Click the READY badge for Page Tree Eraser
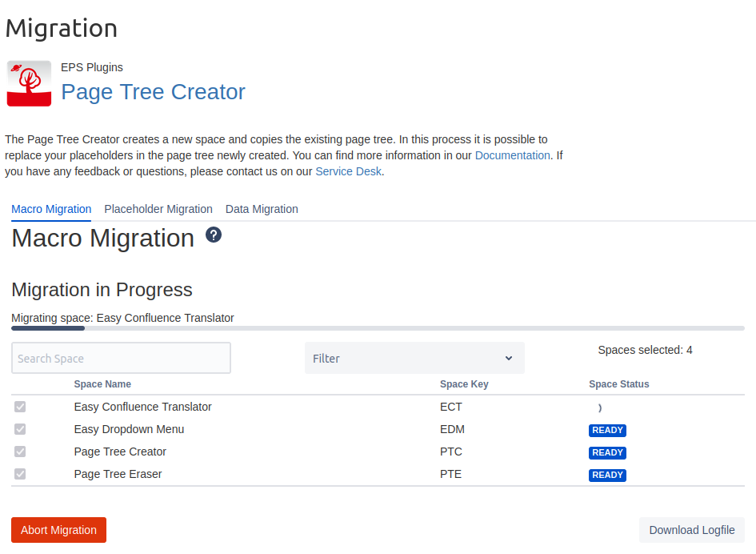The image size is (756, 554). coord(607,475)
